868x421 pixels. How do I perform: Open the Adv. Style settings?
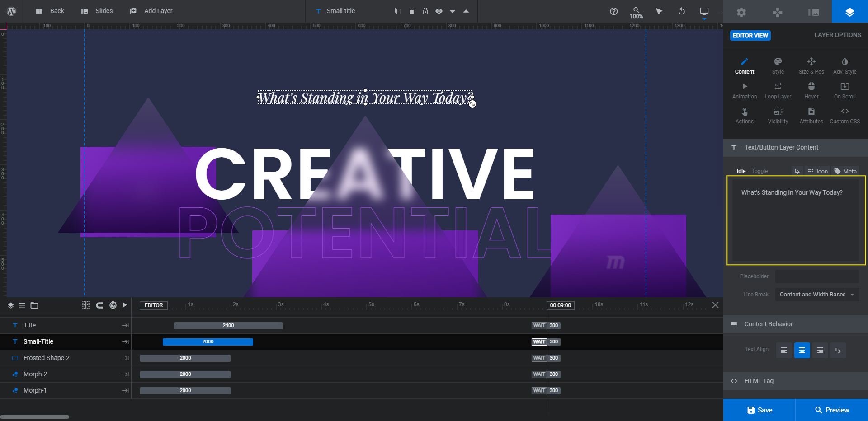845,66
